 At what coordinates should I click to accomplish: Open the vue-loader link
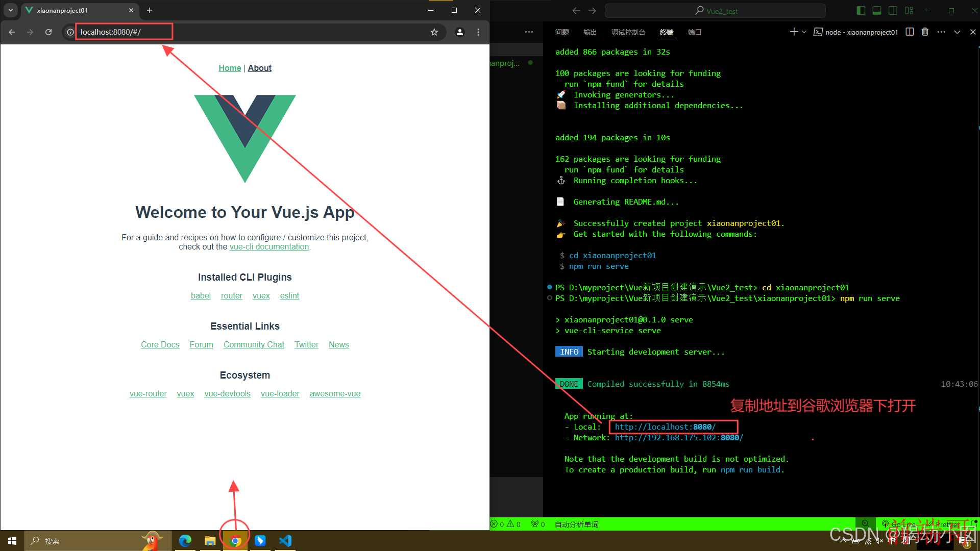(280, 394)
